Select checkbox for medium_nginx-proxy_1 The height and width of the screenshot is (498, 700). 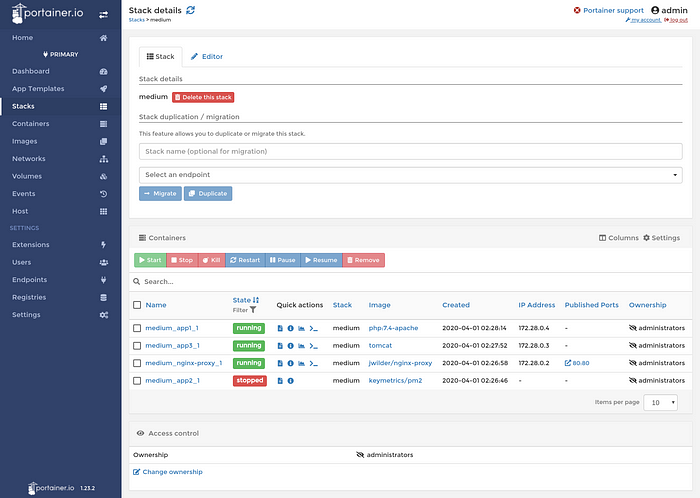tap(137, 363)
